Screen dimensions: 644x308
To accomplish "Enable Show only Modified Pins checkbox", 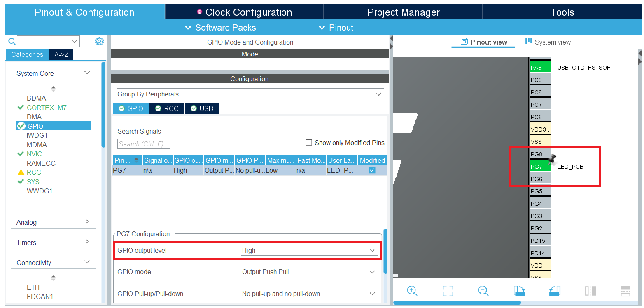I will pyautogui.click(x=309, y=143).
